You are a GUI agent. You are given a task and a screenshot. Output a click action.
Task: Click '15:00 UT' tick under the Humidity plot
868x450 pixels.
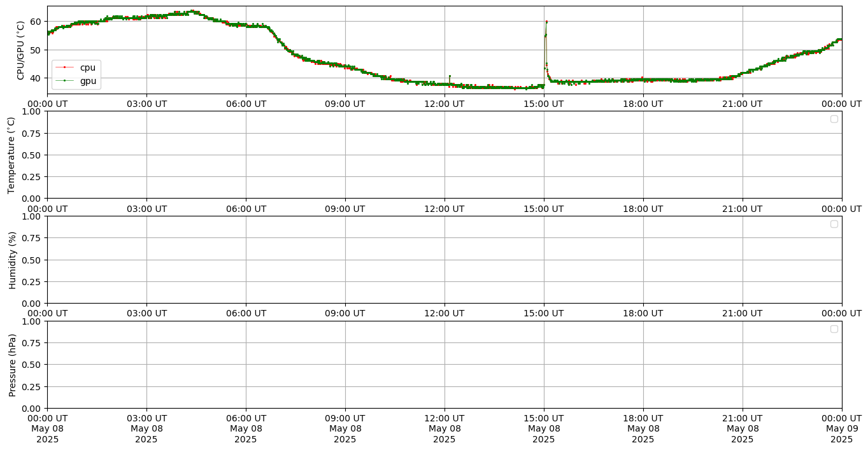[544, 313]
